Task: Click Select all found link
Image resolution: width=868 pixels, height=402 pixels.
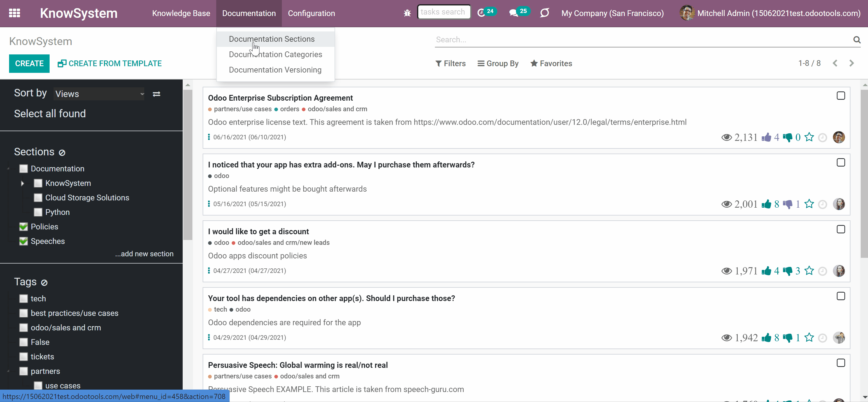Action: pyautogui.click(x=50, y=113)
